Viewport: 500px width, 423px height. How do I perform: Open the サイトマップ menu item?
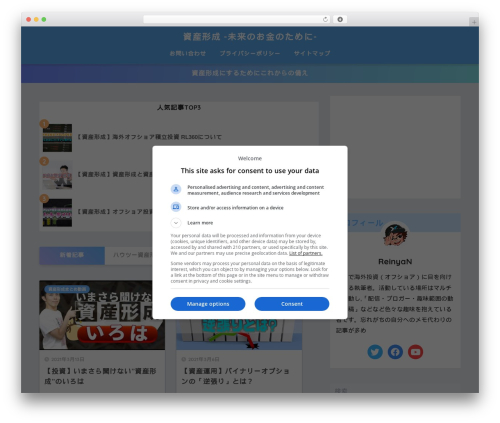coord(312,53)
